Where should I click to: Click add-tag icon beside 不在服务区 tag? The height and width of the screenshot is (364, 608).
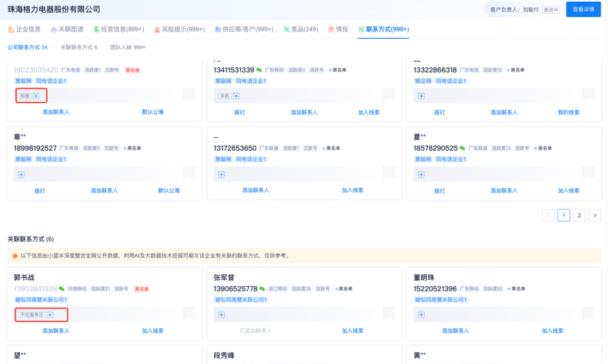click(x=50, y=315)
